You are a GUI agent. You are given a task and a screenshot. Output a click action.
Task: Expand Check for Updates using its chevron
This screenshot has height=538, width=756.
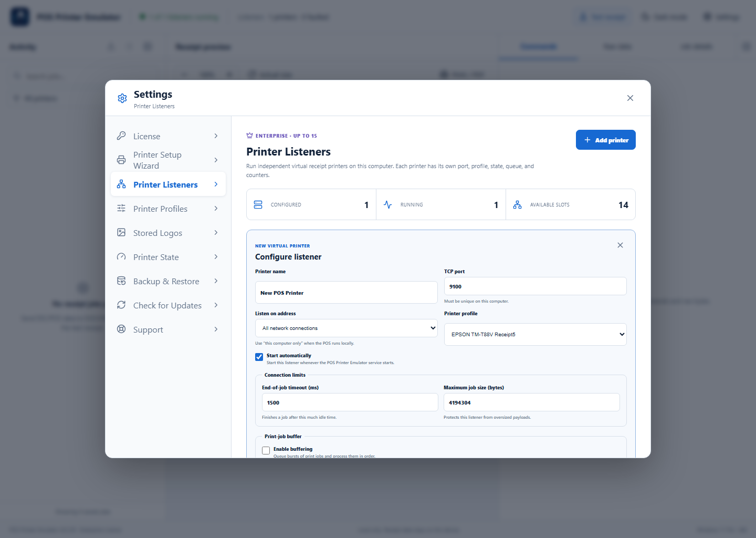(216, 305)
